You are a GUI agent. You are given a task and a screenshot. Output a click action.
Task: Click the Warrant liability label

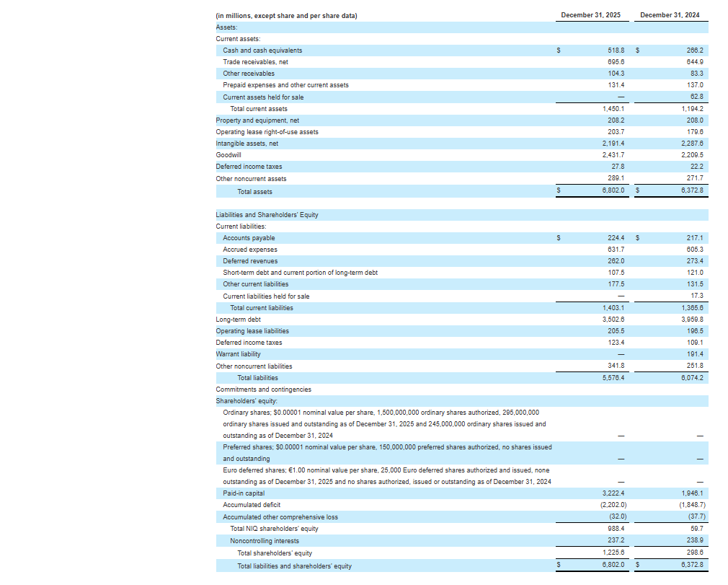click(x=238, y=354)
